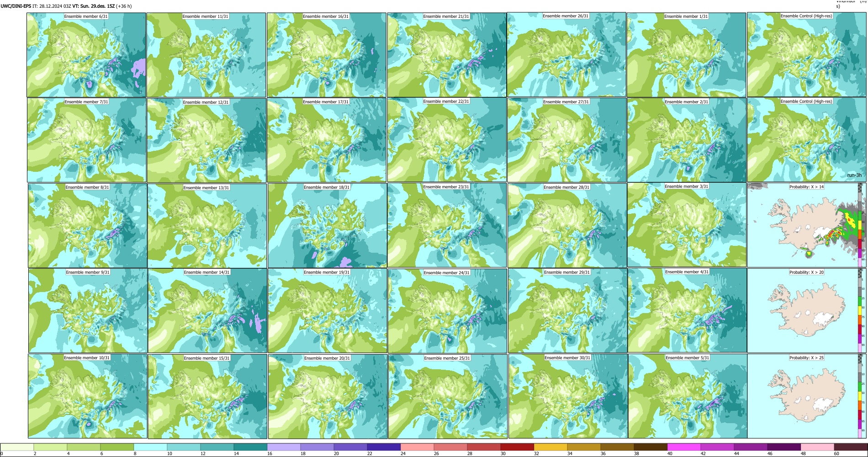Choose the 22–24 dark blue legend swatch

pyautogui.click(x=384, y=447)
